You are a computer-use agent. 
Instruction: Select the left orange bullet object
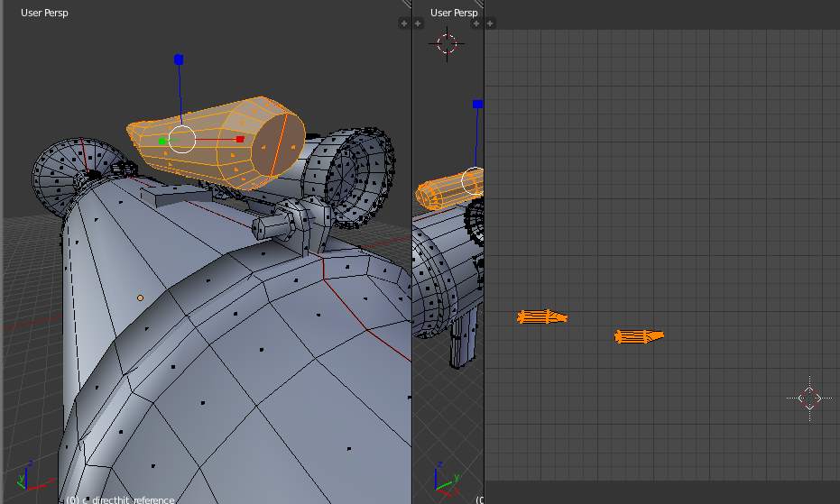pyautogui.click(x=541, y=316)
